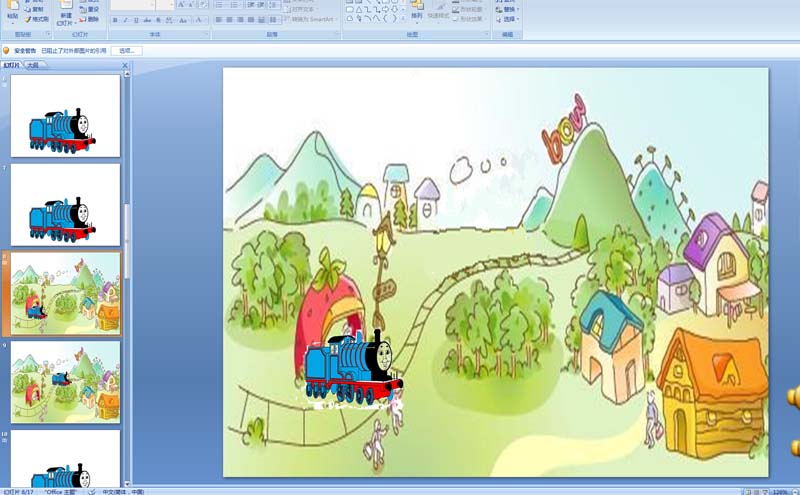Click the Clear Formatting icon
The width and height of the screenshot is (800, 495).
204,5
